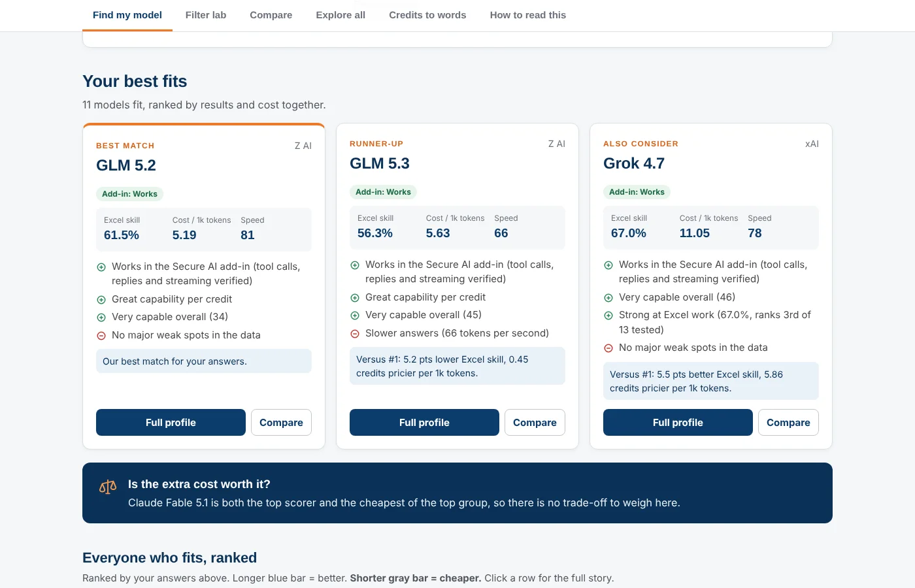
Task: Open the Compare tab in top navigation
Action: pyautogui.click(x=271, y=15)
